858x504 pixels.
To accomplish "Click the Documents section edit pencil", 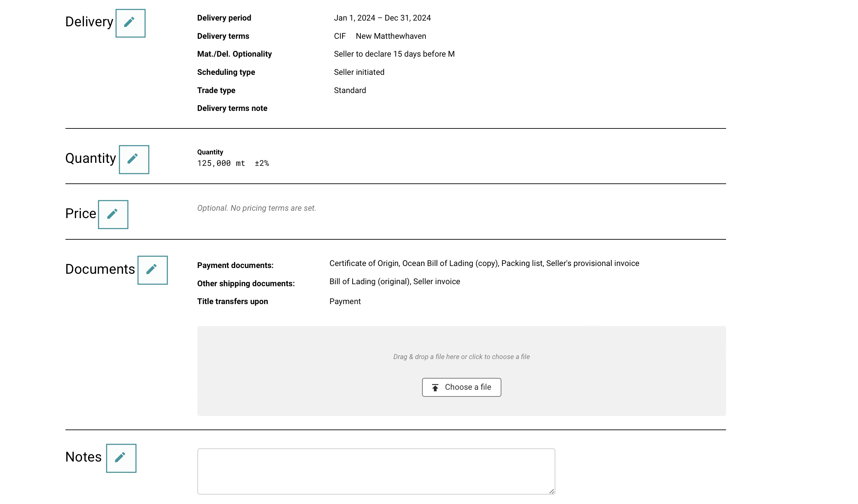I will pyautogui.click(x=153, y=270).
